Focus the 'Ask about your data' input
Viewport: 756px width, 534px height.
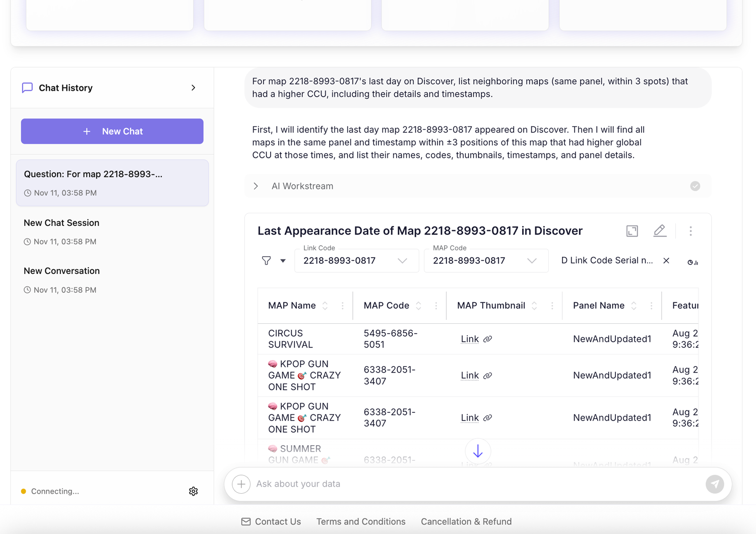(478, 484)
